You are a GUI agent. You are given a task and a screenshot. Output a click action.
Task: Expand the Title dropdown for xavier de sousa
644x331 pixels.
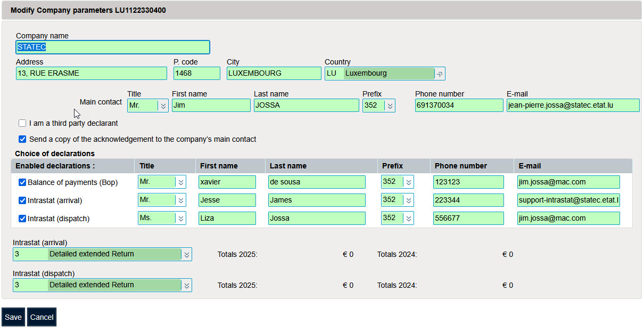tap(180, 182)
